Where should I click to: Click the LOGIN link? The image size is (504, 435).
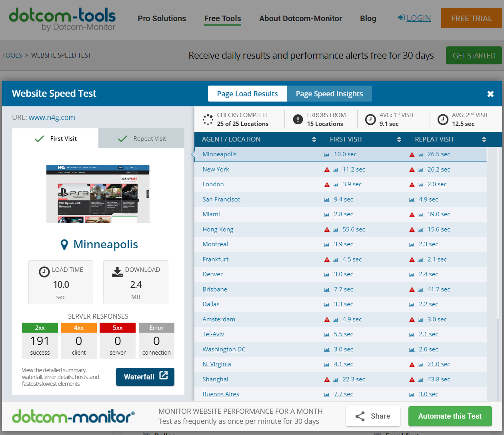[x=418, y=18]
